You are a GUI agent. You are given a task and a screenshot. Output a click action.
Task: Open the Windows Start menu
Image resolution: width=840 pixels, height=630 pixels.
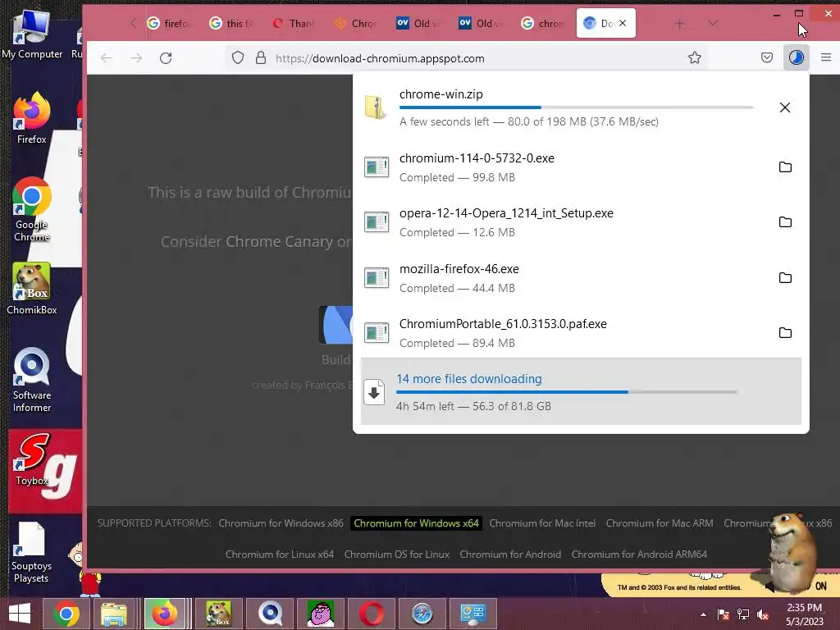coord(20,614)
